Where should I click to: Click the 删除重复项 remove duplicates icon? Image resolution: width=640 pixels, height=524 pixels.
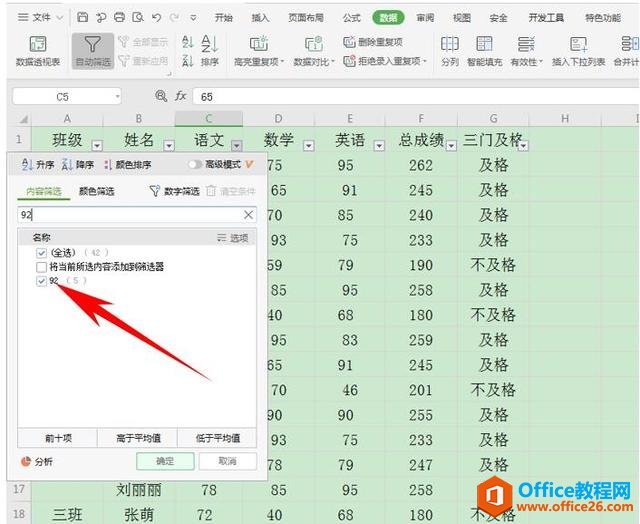[x=349, y=42]
